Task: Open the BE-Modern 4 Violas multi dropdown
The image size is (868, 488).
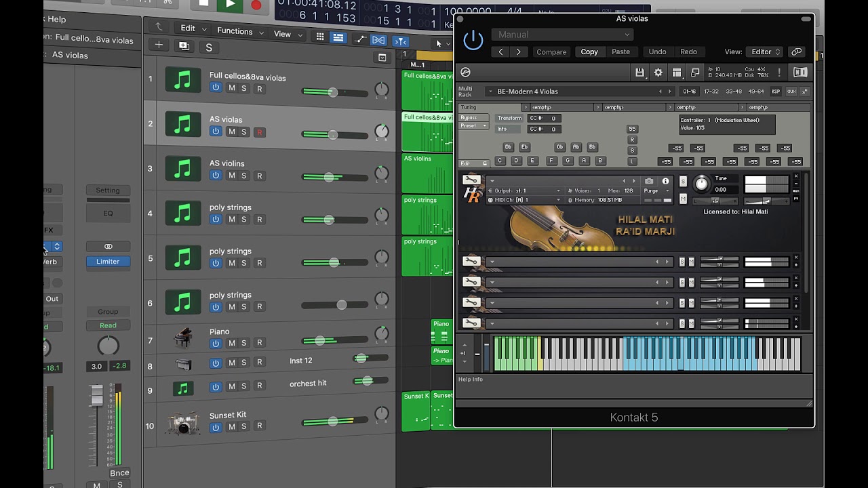Action: (x=580, y=91)
